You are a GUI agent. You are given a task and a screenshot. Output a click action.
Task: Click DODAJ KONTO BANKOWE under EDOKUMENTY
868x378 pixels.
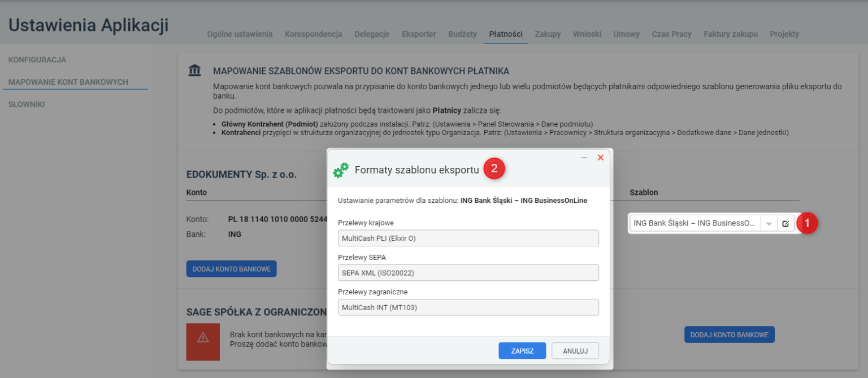pos(231,269)
